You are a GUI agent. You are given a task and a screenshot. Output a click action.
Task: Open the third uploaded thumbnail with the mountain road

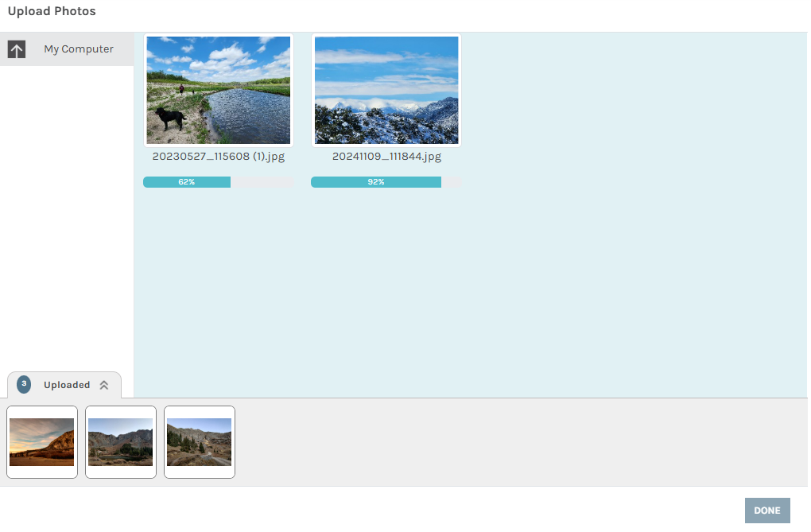click(x=200, y=442)
